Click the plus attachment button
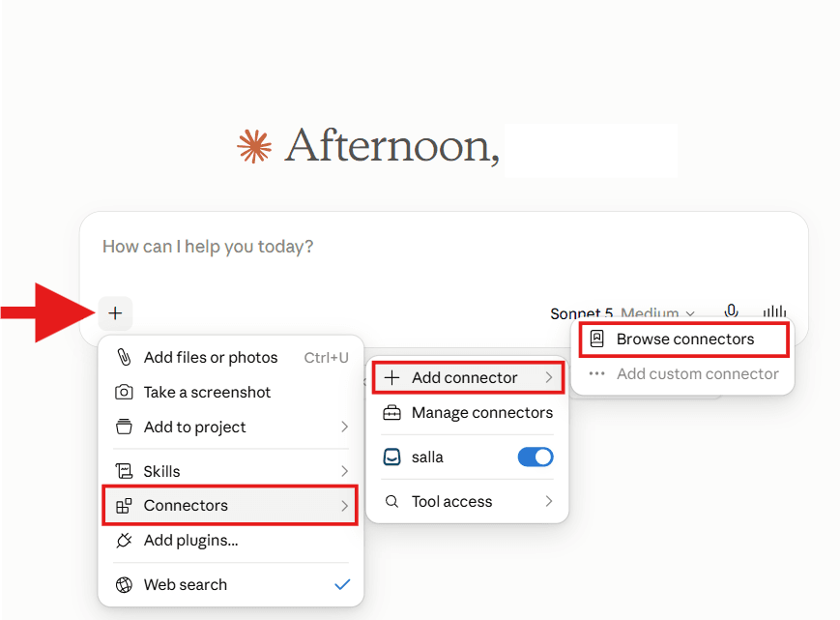This screenshot has height=620, width=840. [x=115, y=313]
